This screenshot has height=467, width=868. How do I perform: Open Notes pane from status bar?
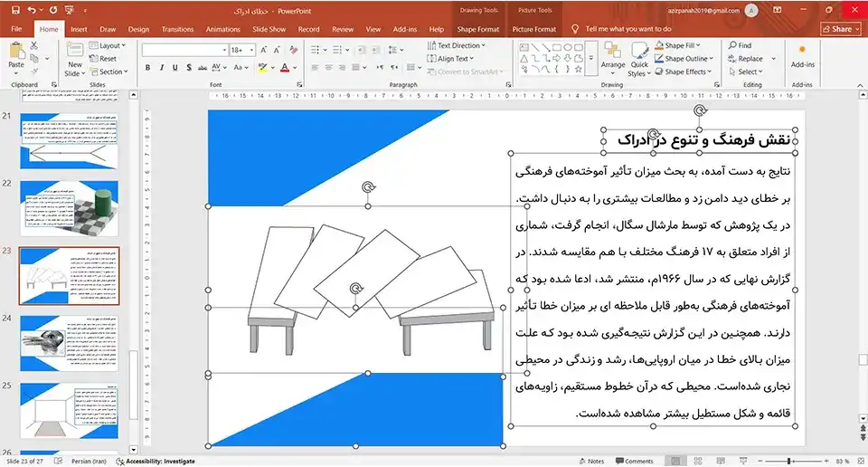pyautogui.click(x=591, y=461)
